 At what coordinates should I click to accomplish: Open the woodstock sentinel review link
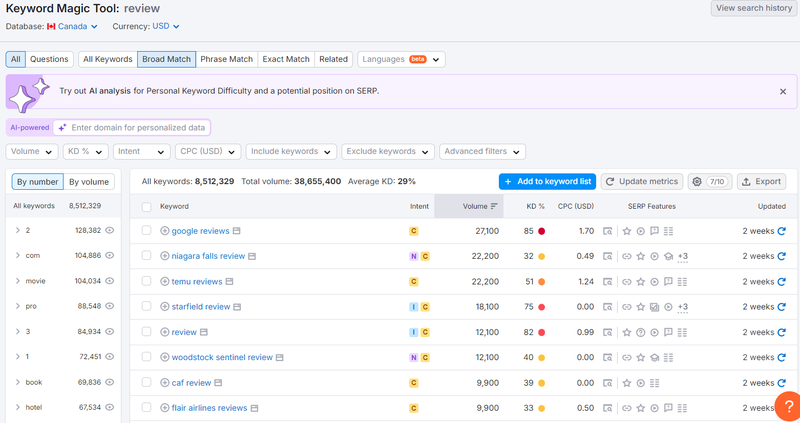click(222, 358)
